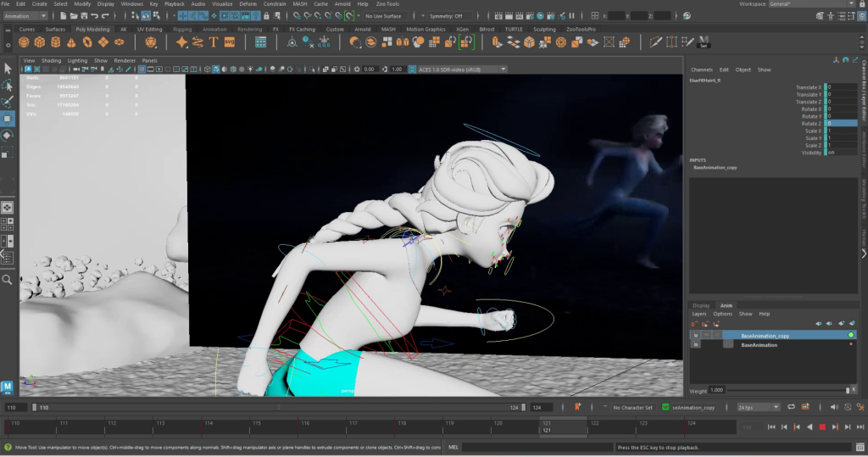Click the Open Scene folder icon

point(74,16)
